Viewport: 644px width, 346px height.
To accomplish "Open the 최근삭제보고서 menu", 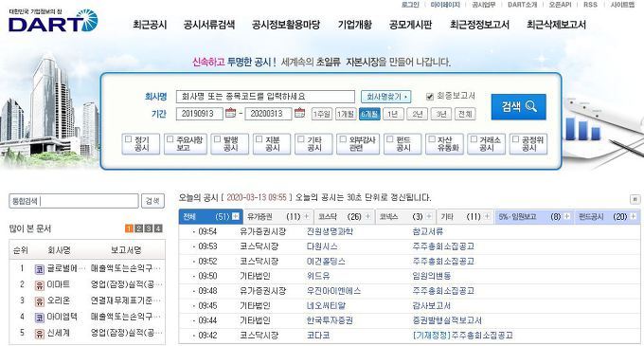I will click(x=556, y=25).
